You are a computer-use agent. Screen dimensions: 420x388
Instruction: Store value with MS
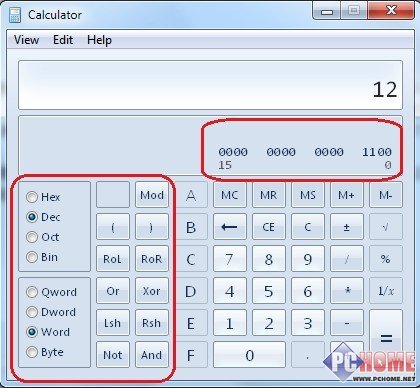click(x=308, y=195)
